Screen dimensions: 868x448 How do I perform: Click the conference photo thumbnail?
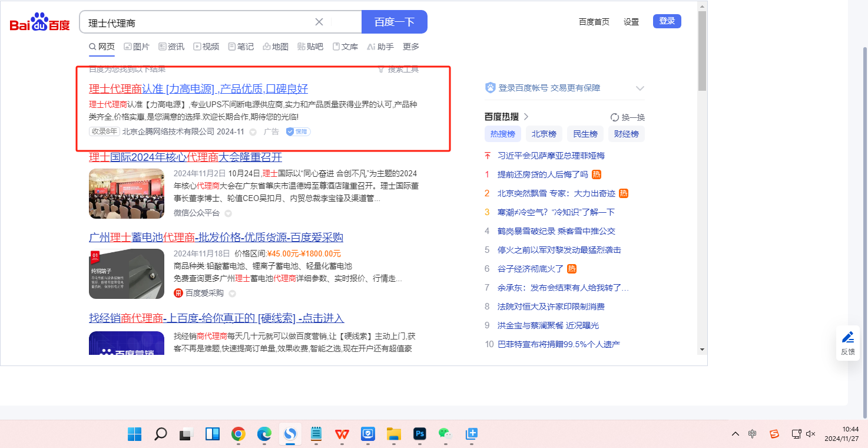pos(127,193)
